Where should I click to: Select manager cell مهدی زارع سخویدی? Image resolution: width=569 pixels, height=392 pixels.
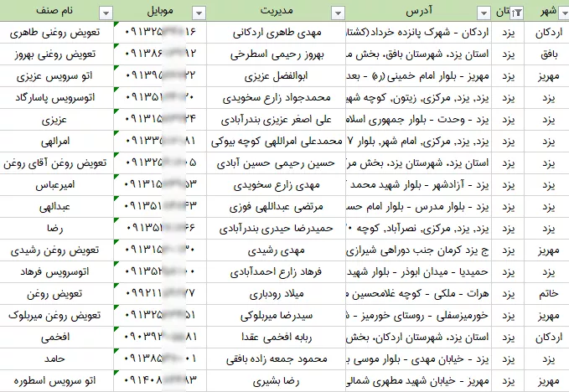point(277,185)
